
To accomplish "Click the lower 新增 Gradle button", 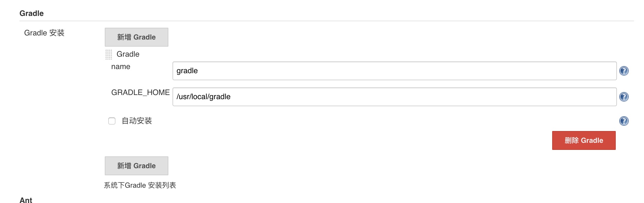I will click(136, 166).
